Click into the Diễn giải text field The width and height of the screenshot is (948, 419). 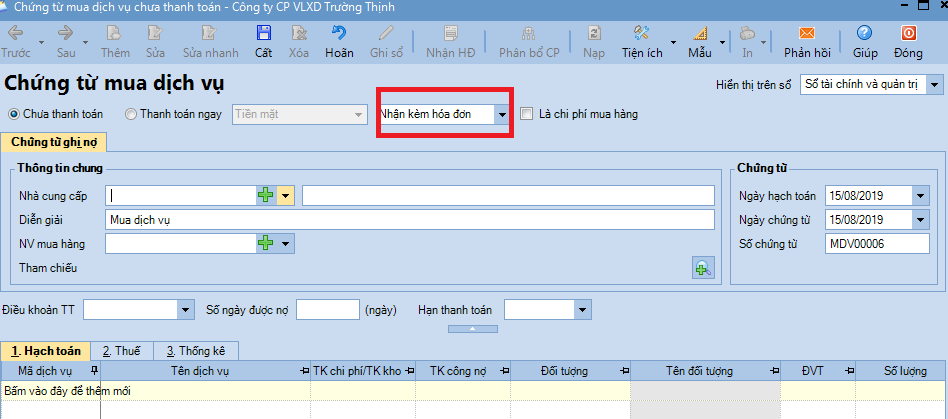point(408,219)
